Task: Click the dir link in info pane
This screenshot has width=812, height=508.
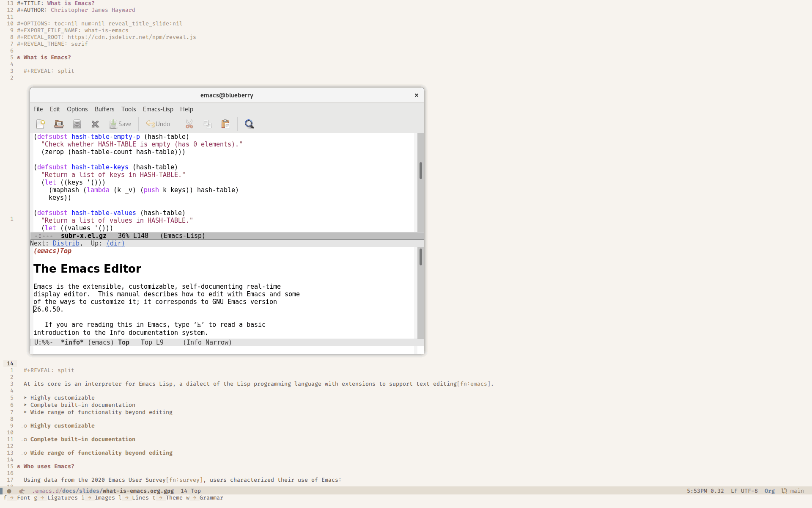Action: [116, 243]
